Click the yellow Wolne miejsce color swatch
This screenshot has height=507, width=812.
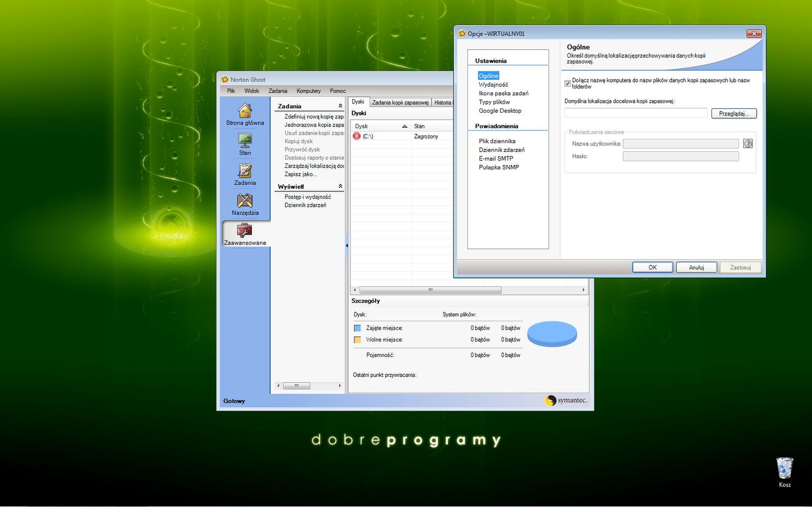358,340
